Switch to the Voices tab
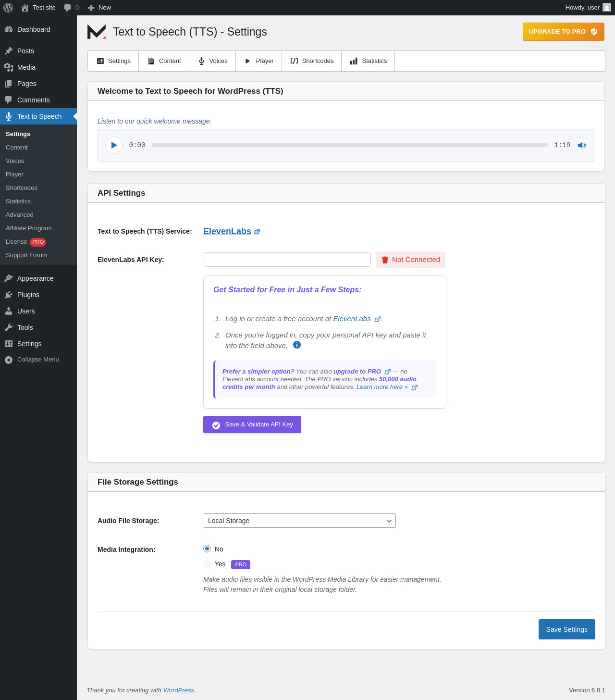 [x=212, y=61]
